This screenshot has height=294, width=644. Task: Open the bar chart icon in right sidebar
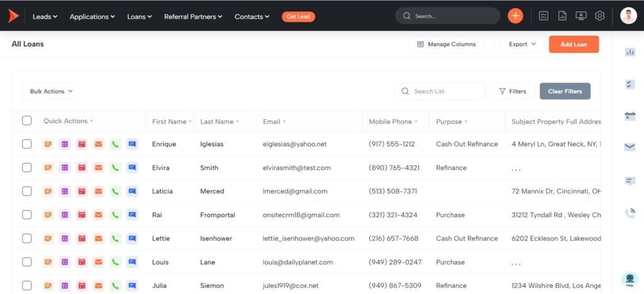[x=630, y=52]
